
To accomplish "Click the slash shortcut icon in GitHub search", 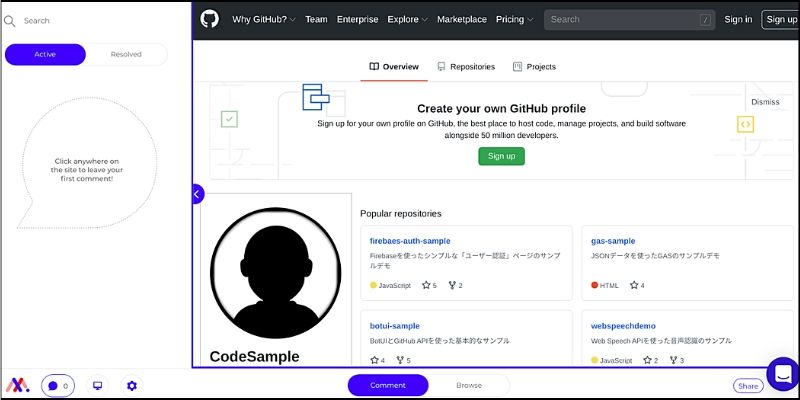I will tap(706, 20).
